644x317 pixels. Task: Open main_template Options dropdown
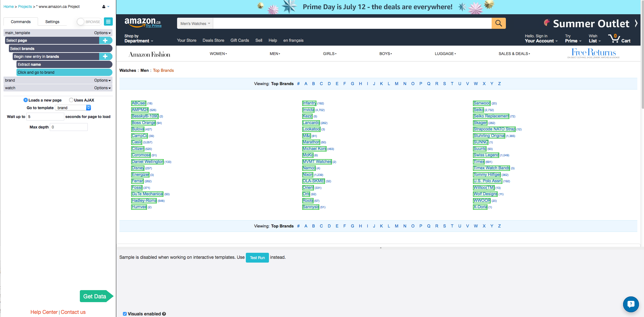click(102, 33)
